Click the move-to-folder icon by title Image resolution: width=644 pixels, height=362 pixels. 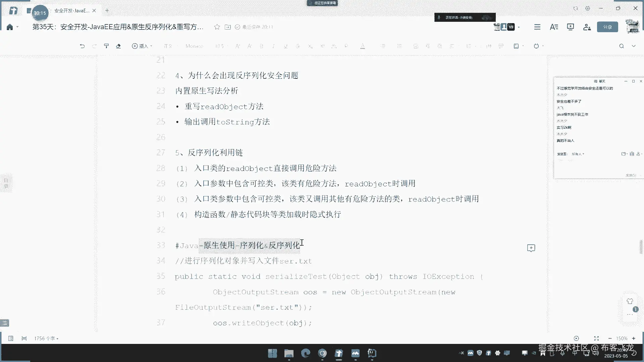pos(228,27)
